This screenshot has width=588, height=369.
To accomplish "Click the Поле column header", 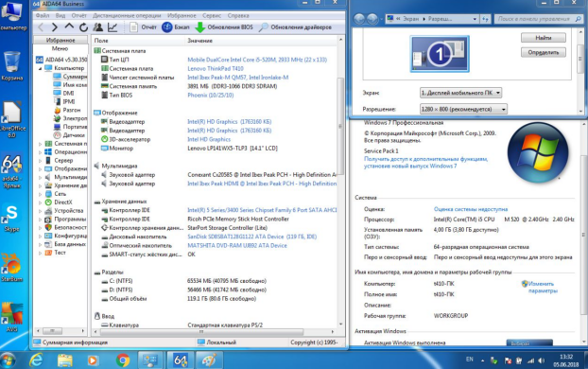I will 138,40.
